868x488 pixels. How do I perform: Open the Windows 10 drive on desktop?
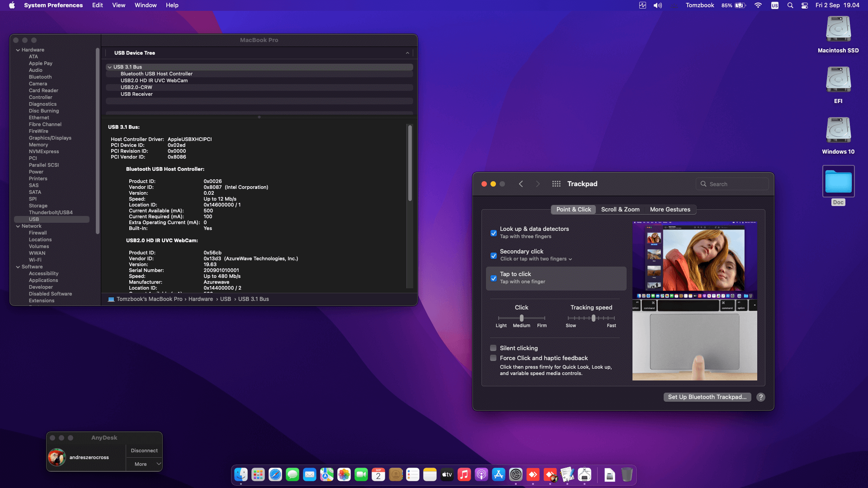(x=838, y=131)
